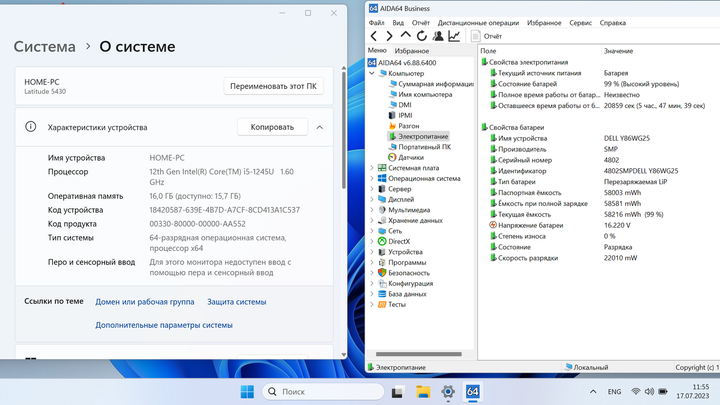Expand Системная плата node
The height and width of the screenshot is (405, 720).
(372, 168)
